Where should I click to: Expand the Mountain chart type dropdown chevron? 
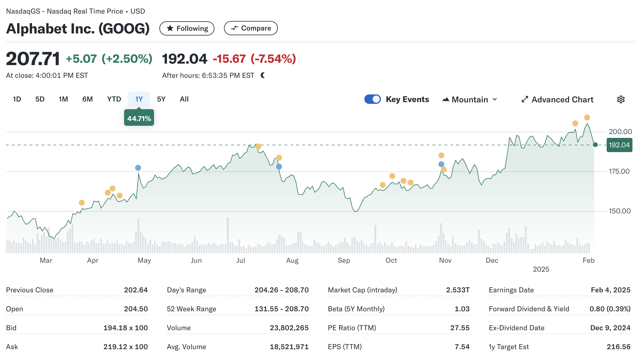[495, 99]
